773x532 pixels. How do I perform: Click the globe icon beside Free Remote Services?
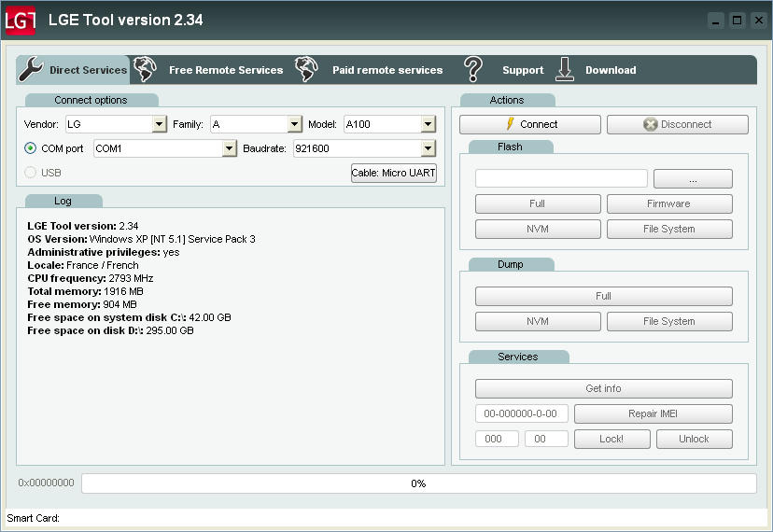pos(145,69)
